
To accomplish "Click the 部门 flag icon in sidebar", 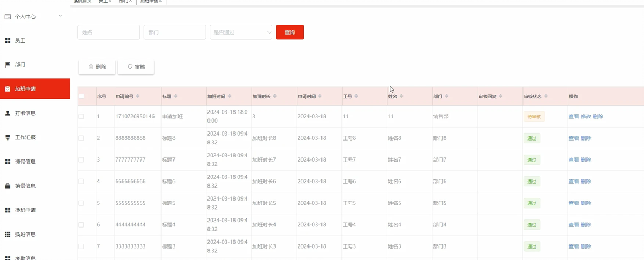I will tap(8, 65).
